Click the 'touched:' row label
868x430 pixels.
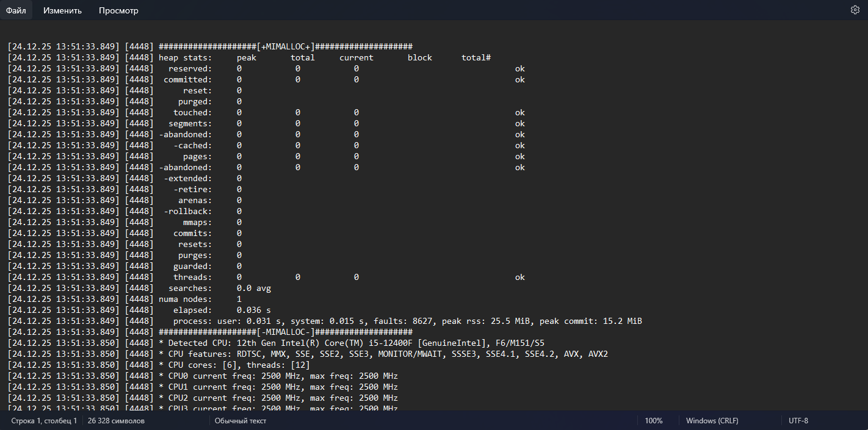(x=193, y=112)
